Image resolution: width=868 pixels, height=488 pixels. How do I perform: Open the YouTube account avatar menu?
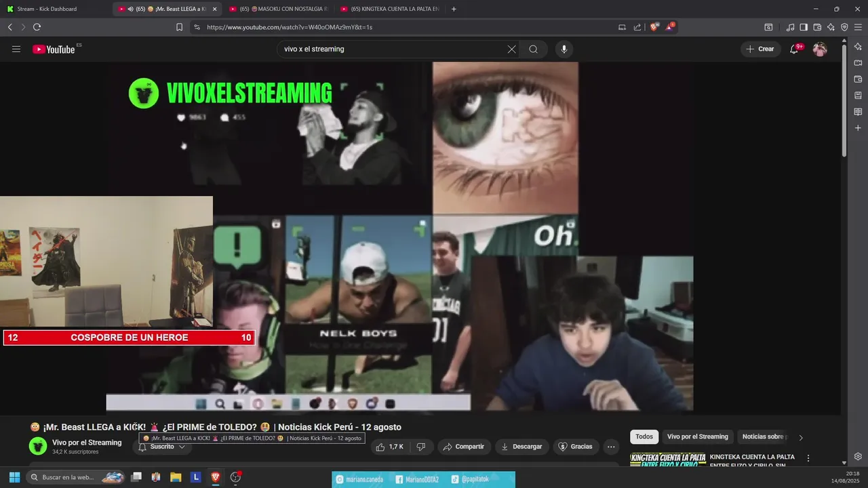[x=820, y=49]
